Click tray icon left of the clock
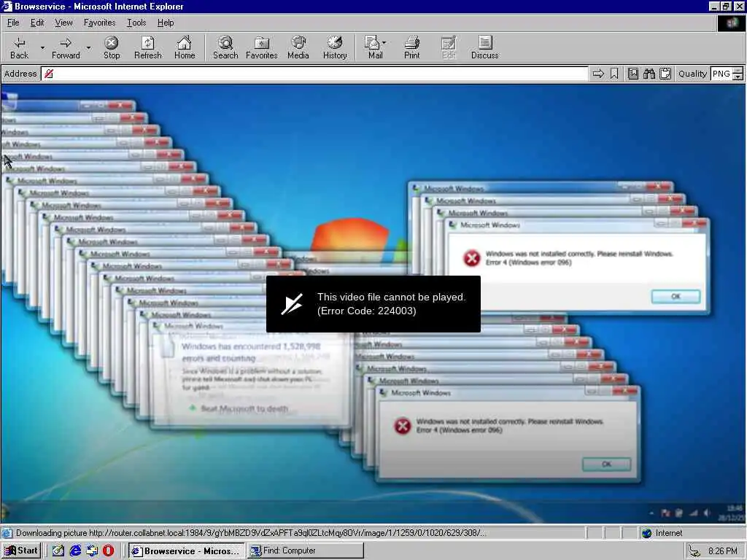 pyautogui.click(x=695, y=551)
